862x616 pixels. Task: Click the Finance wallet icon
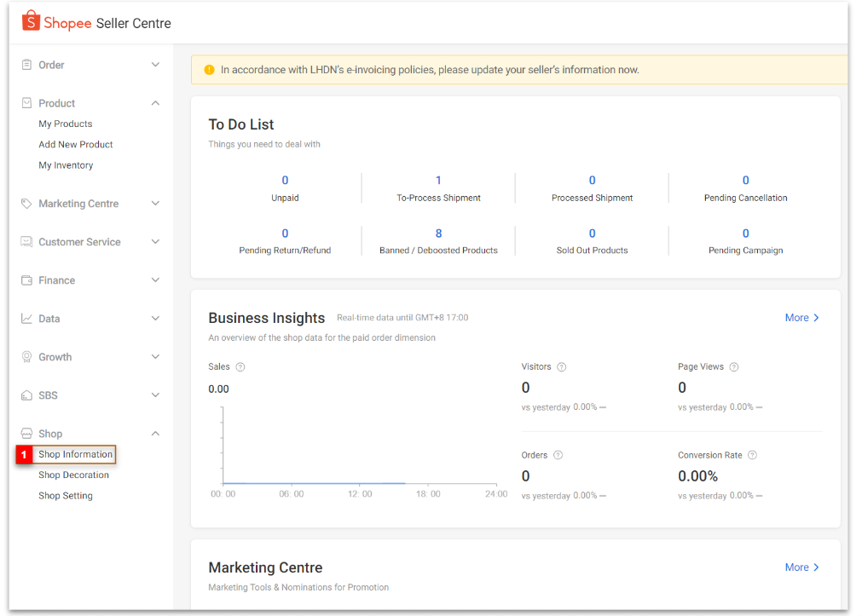pos(26,280)
